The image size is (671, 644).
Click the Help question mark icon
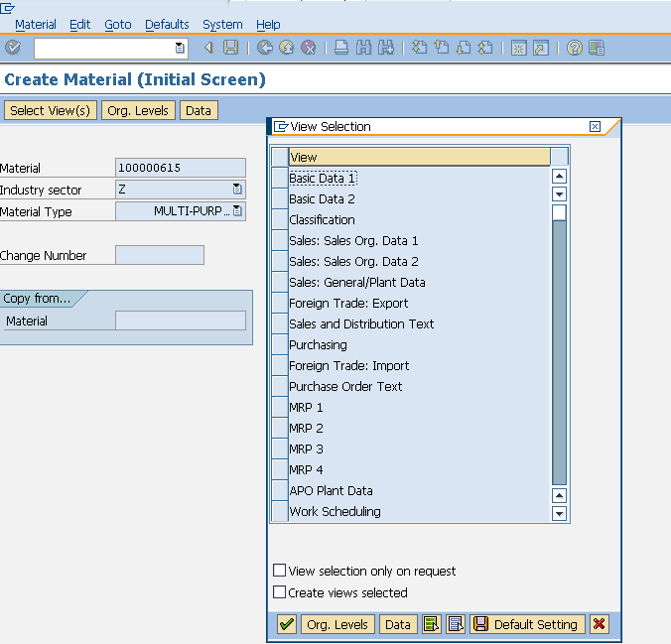click(x=575, y=48)
